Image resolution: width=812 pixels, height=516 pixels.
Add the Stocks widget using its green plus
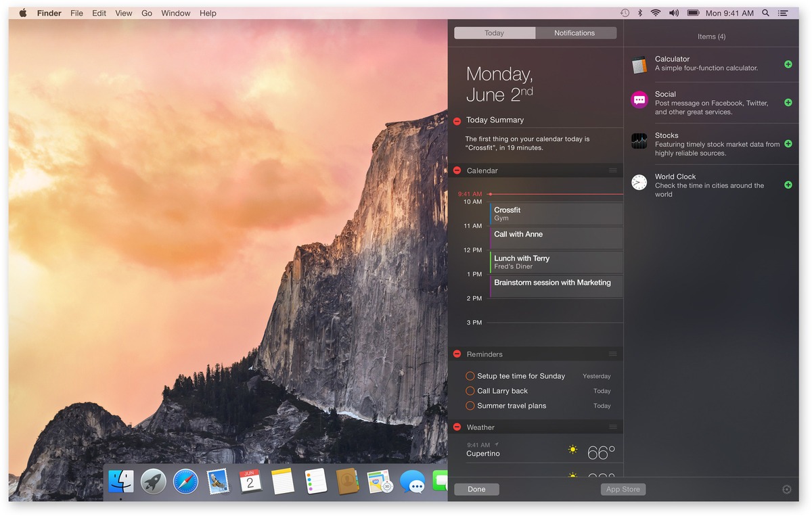788,143
